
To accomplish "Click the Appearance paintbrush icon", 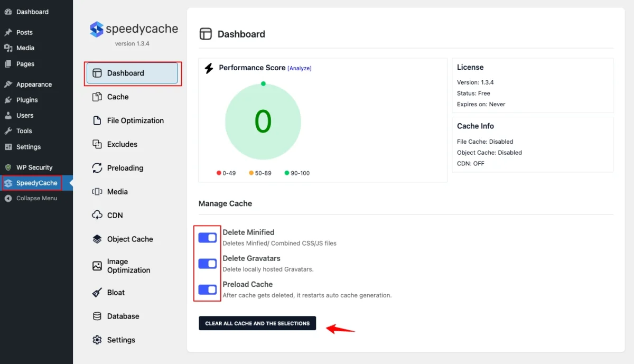I will [x=8, y=85].
